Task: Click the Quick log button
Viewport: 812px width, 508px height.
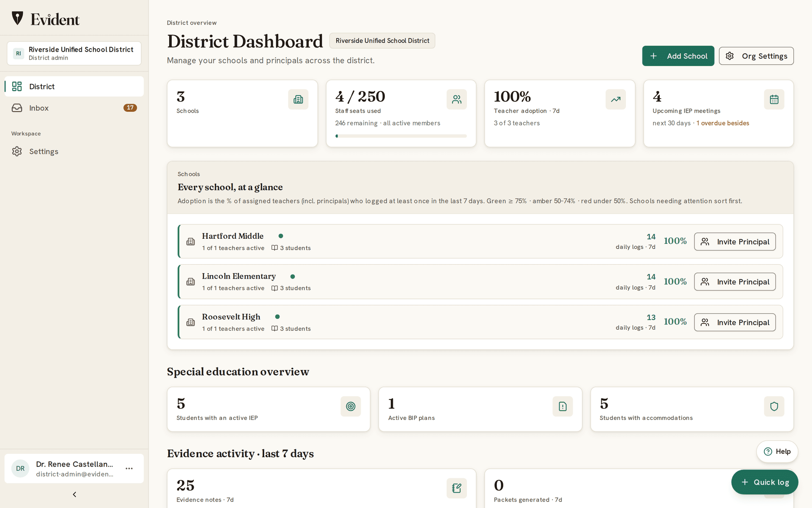Action: 765,482
